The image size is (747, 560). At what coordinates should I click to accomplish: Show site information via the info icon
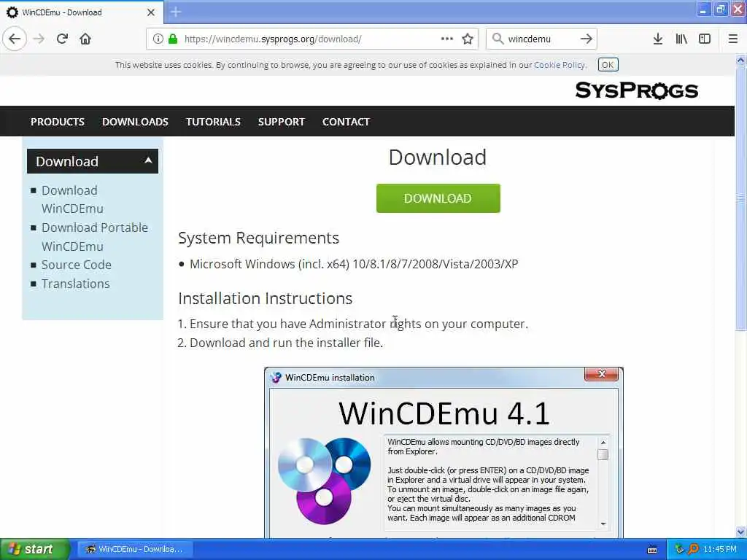pos(158,39)
